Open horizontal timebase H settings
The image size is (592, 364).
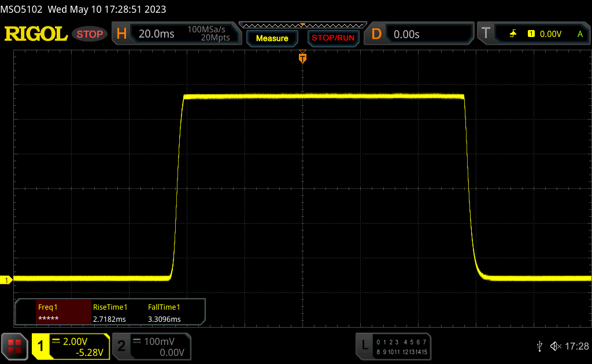tap(121, 34)
